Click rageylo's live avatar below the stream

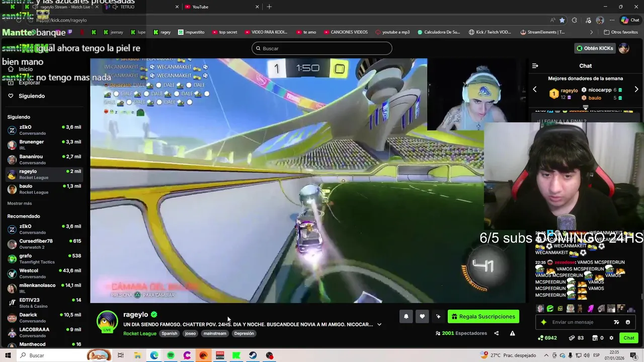coord(107,322)
